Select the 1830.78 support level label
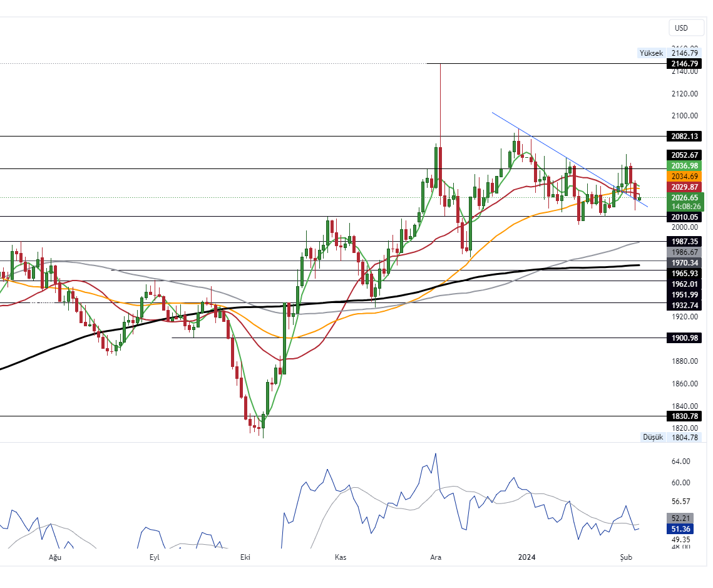 coord(684,416)
